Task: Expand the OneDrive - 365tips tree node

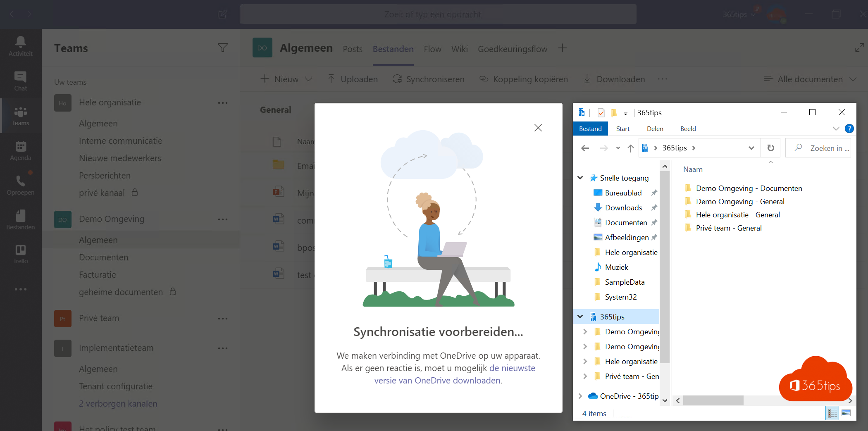Action: pyautogui.click(x=580, y=396)
